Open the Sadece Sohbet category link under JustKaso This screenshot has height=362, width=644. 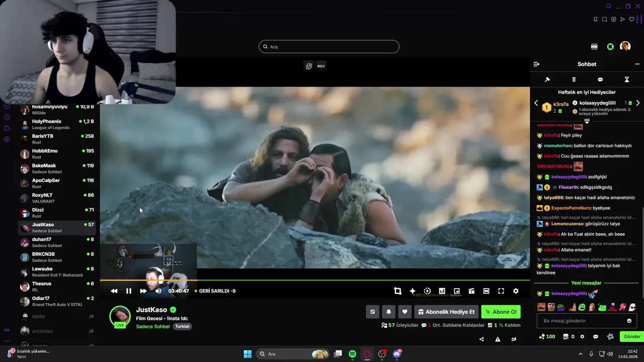pos(153,326)
